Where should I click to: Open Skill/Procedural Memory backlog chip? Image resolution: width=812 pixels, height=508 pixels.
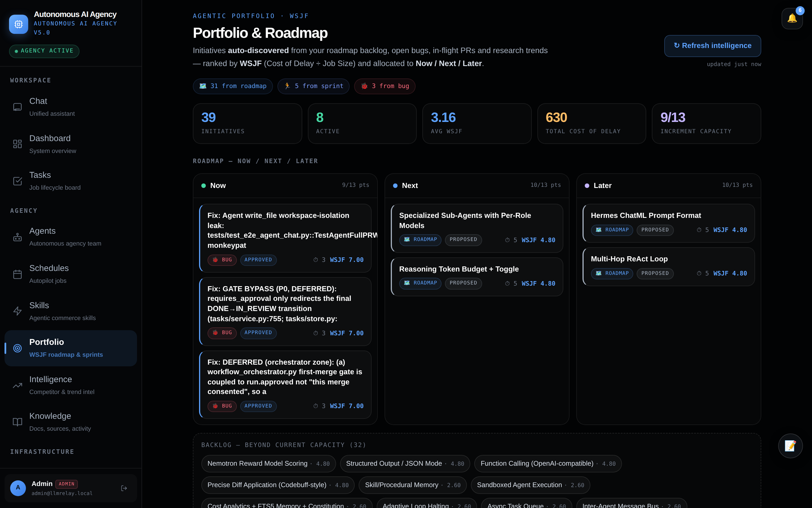[412, 485]
